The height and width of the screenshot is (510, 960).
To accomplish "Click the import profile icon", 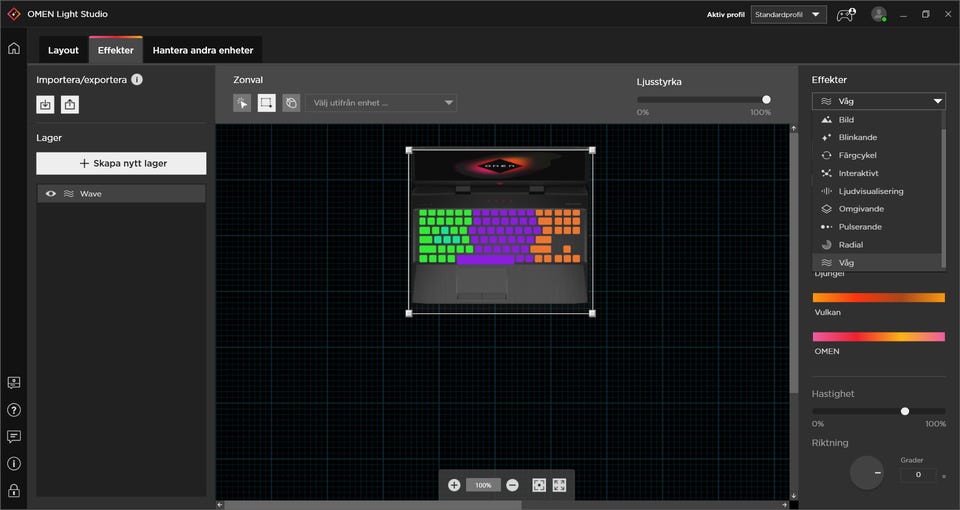I will [45, 105].
